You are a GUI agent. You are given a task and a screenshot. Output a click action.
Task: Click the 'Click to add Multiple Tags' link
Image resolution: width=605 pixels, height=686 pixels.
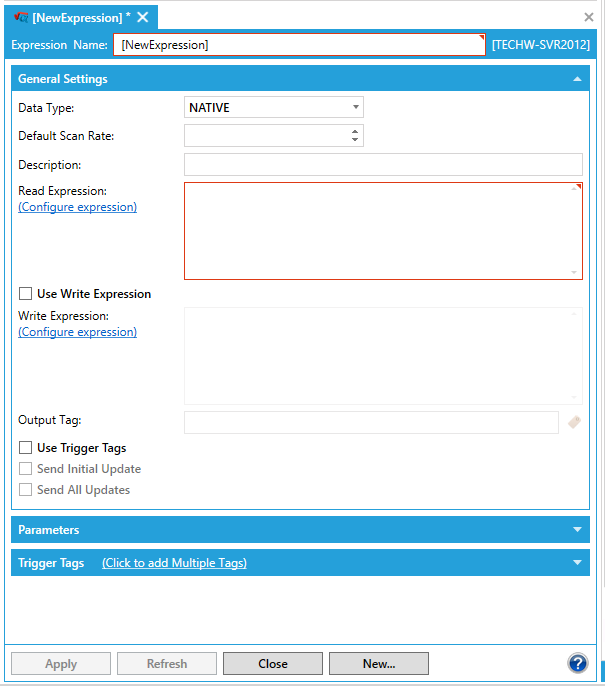pos(174,563)
